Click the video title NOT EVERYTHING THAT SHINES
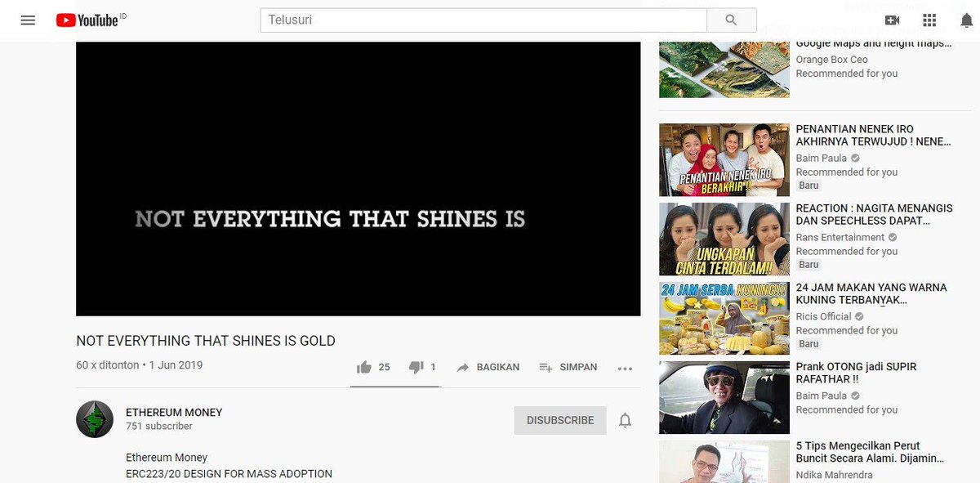 (206, 341)
